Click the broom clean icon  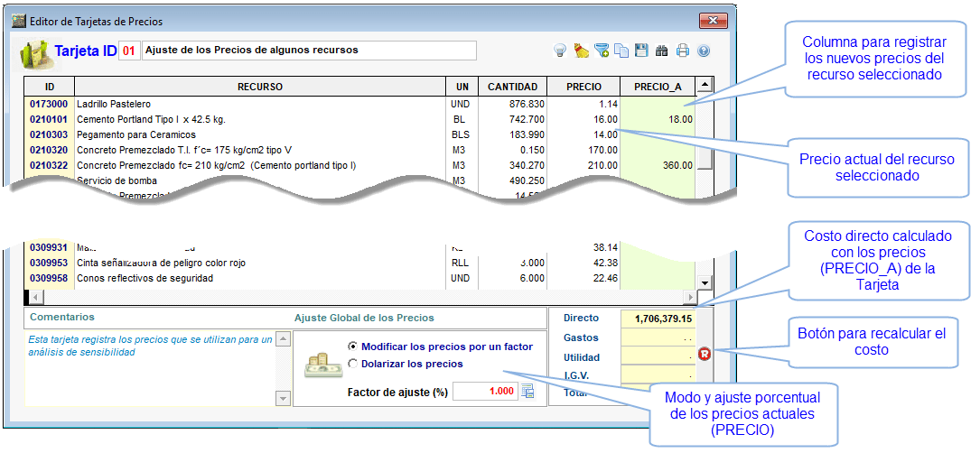click(x=582, y=51)
